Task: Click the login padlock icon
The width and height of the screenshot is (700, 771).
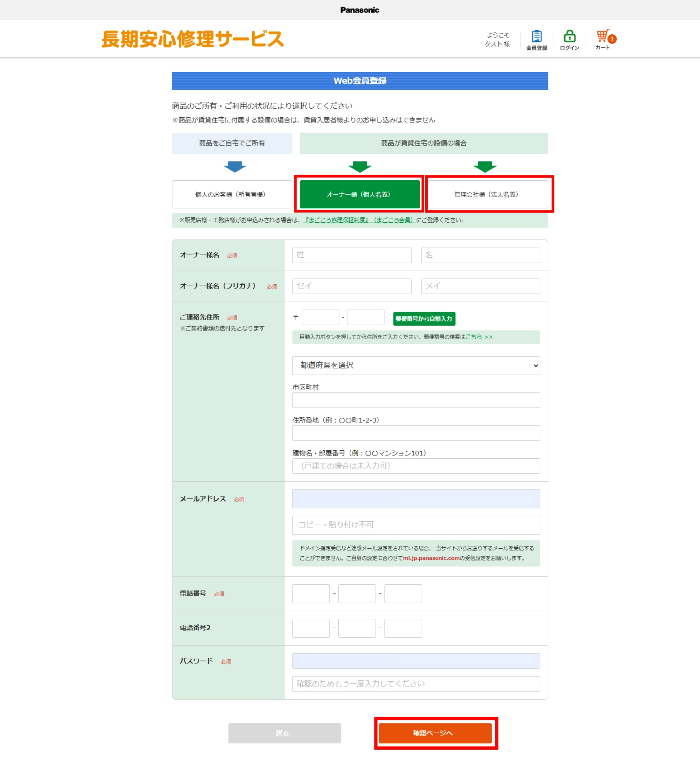Action: tap(569, 37)
